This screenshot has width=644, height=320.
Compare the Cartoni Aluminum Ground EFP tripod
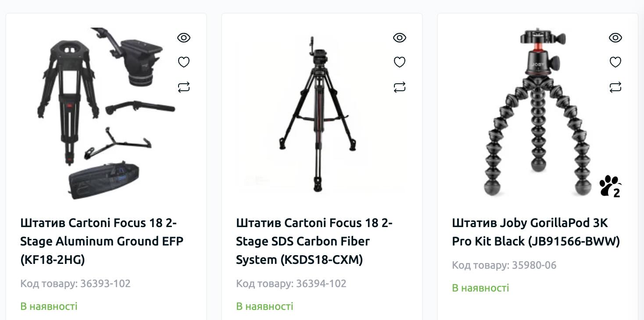(184, 87)
